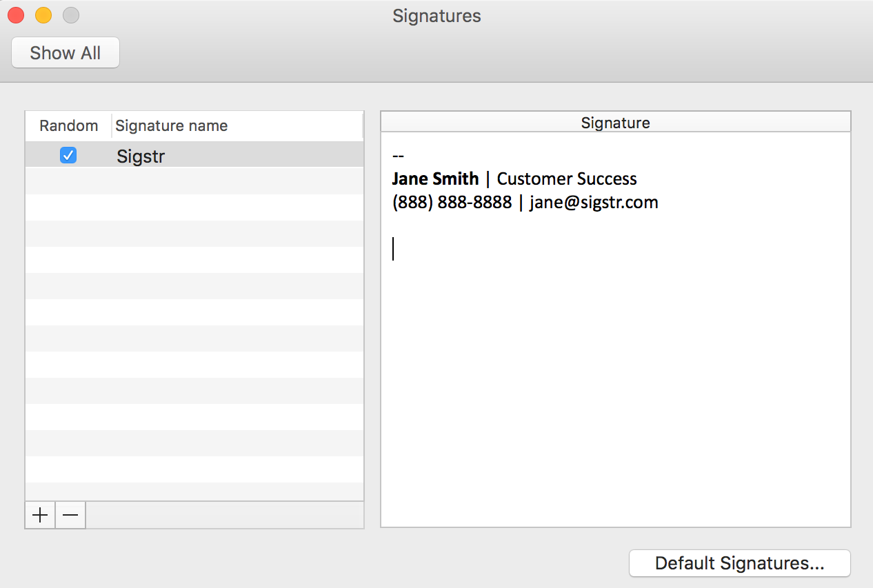Click the phone number (888) 888-8888
873x588 pixels.
pyautogui.click(x=452, y=203)
